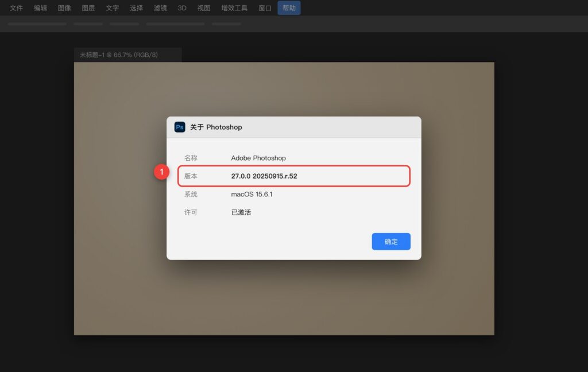Click the highlighted 帮助 menu
The height and width of the screenshot is (372, 588).
[289, 8]
